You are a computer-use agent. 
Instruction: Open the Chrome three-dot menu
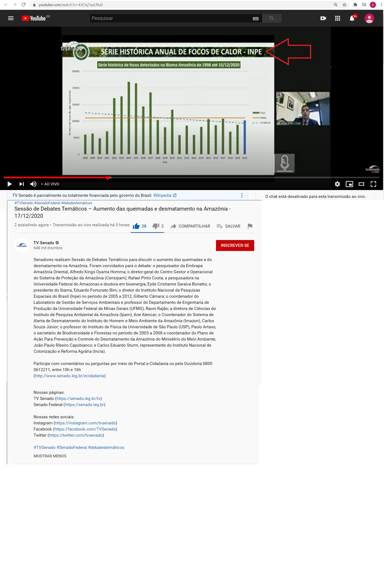coord(381,5)
